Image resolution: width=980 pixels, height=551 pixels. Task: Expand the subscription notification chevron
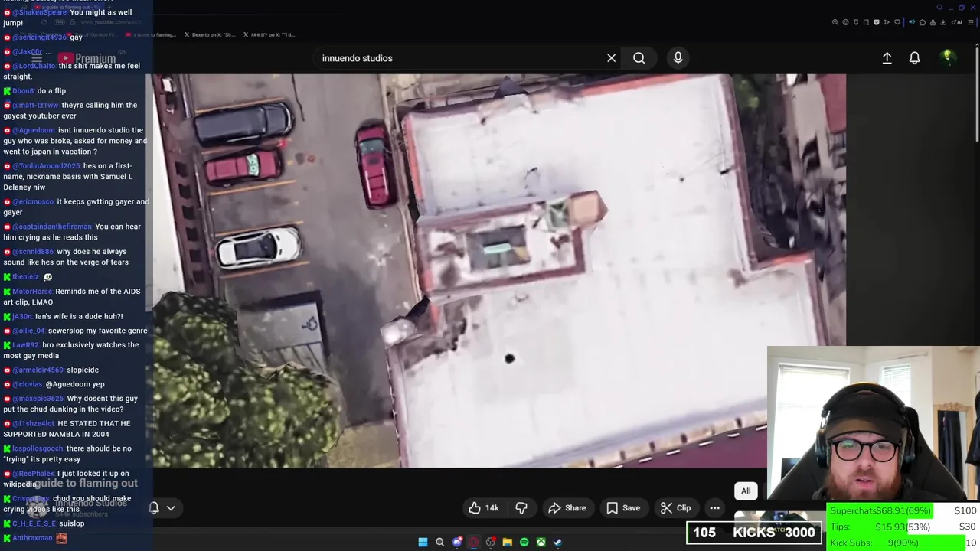171,508
